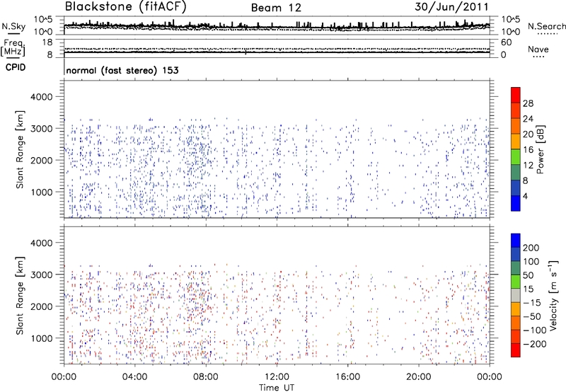The width and height of the screenshot is (566, 392).
Task: Click the '-100' velocity colorbar value
Action: (535, 330)
